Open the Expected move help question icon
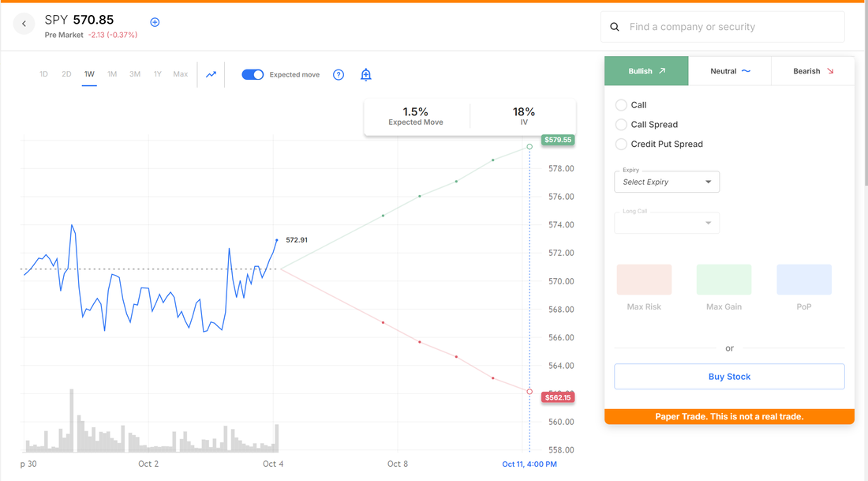Image resolution: width=868 pixels, height=481 pixels. tap(339, 75)
